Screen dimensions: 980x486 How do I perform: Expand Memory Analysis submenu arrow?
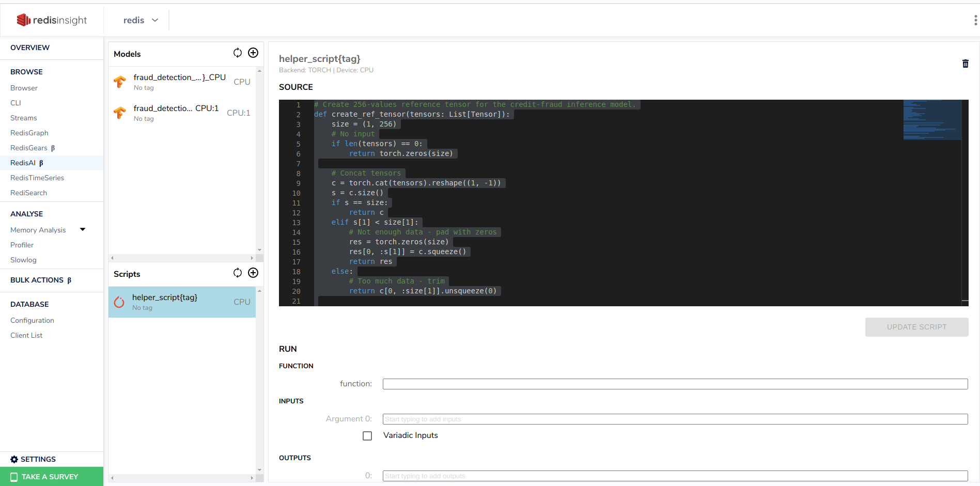click(83, 229)
